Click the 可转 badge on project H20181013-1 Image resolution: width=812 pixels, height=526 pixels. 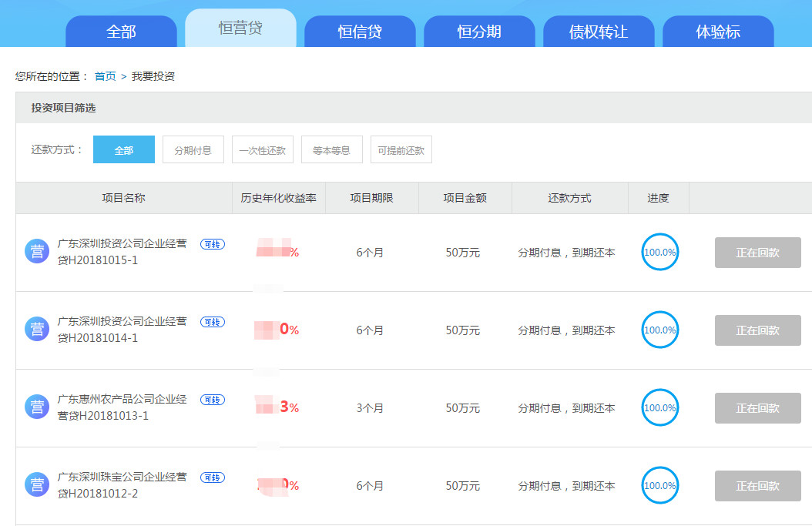coord(213,400)
